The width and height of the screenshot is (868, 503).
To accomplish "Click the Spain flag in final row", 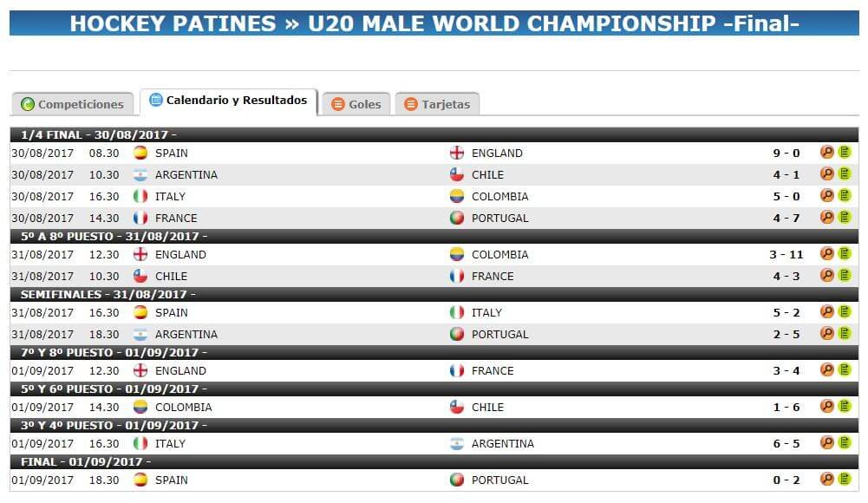I will [x=140, y=480].
